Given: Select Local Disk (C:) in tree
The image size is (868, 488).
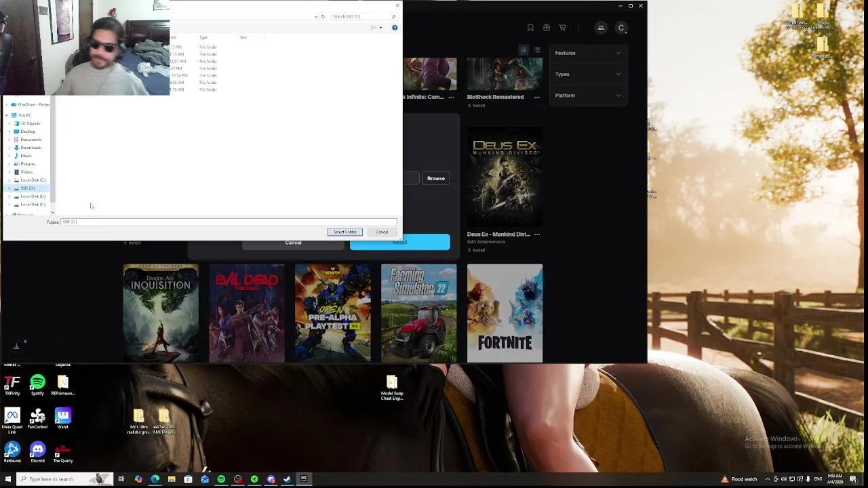Looking at the screenshot, I should pyautogui.click(x=31, y=180).
